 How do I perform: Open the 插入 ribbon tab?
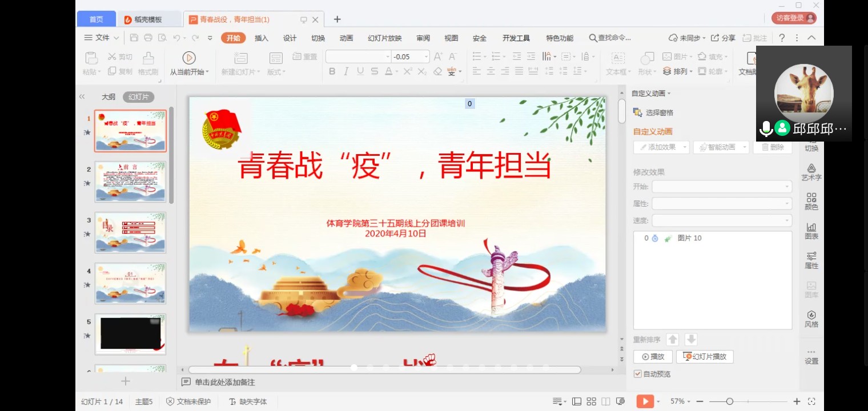(x=262, y=38)
